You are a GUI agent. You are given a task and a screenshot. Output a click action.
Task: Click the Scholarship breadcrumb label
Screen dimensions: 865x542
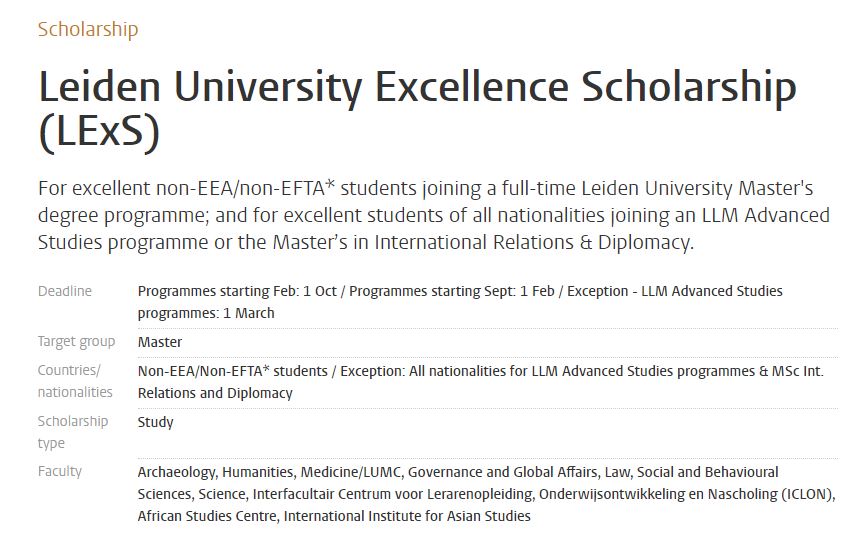coord(88,29)
